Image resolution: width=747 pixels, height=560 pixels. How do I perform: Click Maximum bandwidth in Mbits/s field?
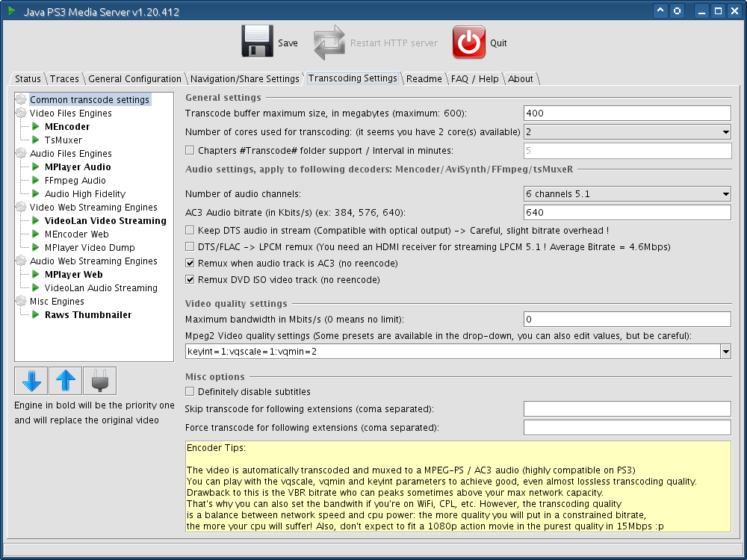[627, 319]
